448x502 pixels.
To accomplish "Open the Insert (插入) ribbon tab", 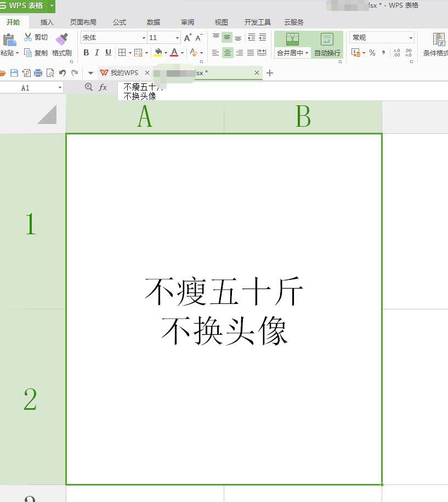I will 47,22.
